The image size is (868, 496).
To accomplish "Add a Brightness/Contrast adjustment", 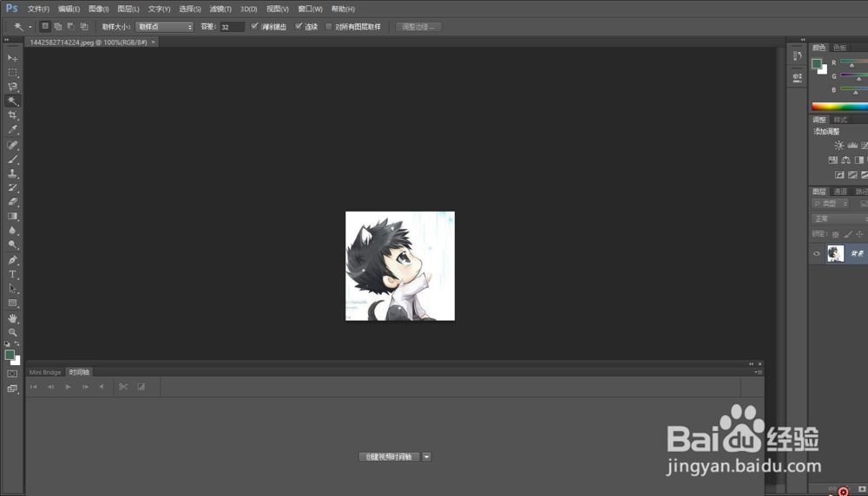I will 839,146.
